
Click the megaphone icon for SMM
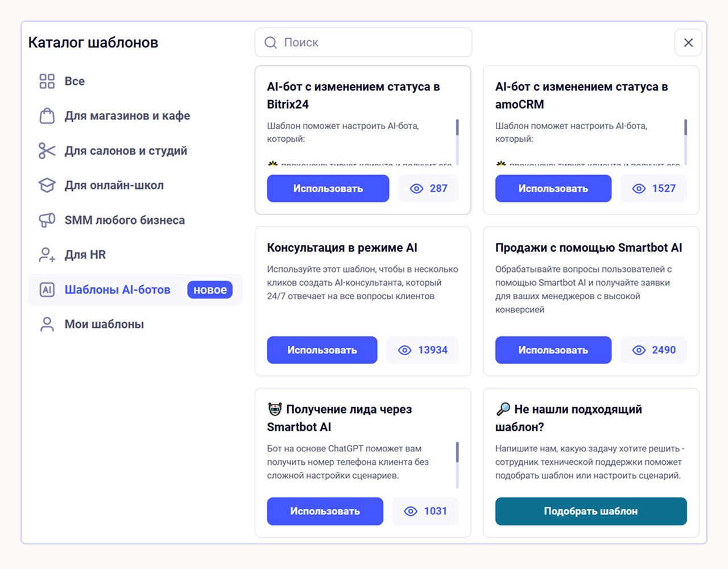click(47, 220)
